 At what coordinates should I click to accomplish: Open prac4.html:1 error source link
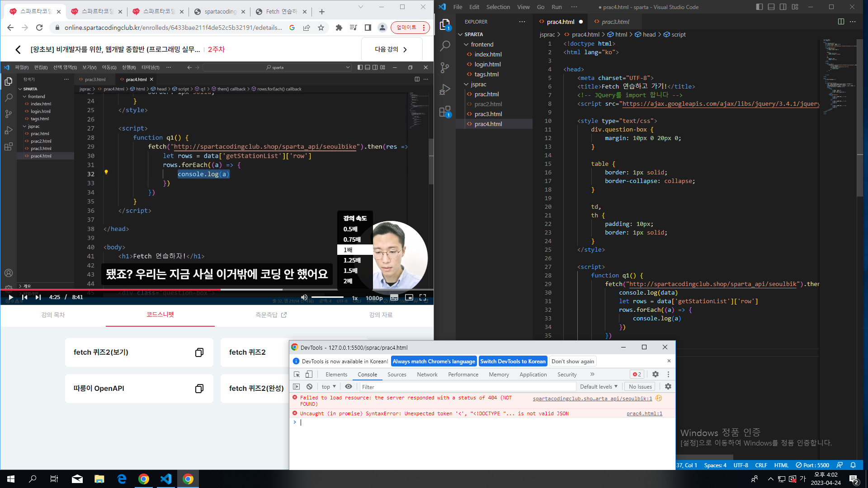[x=644, y=414]
